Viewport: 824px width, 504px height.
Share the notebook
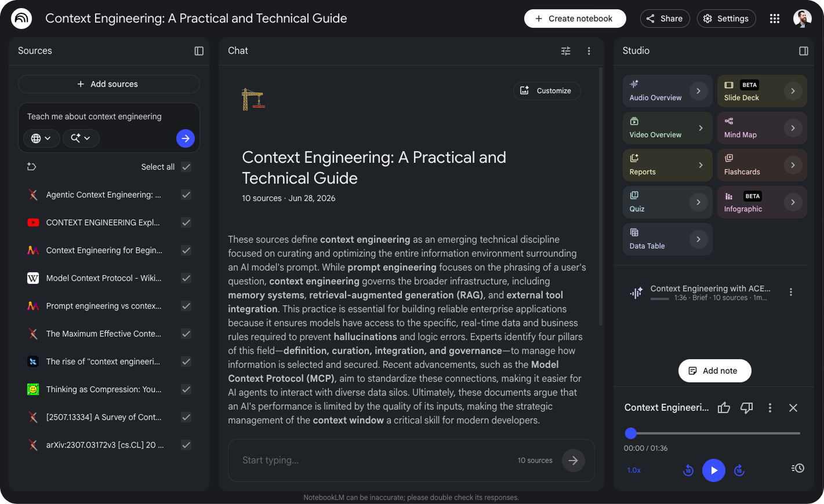[x=665, y=19]
